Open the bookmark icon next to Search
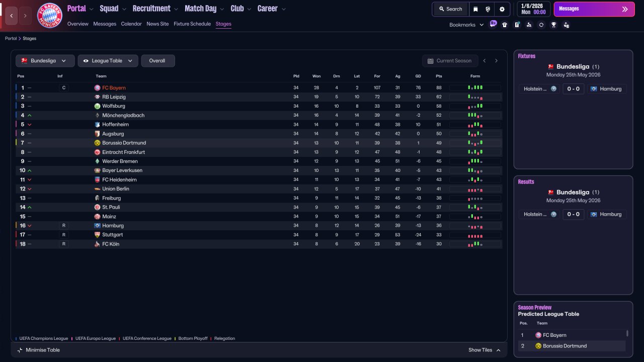 475,9
